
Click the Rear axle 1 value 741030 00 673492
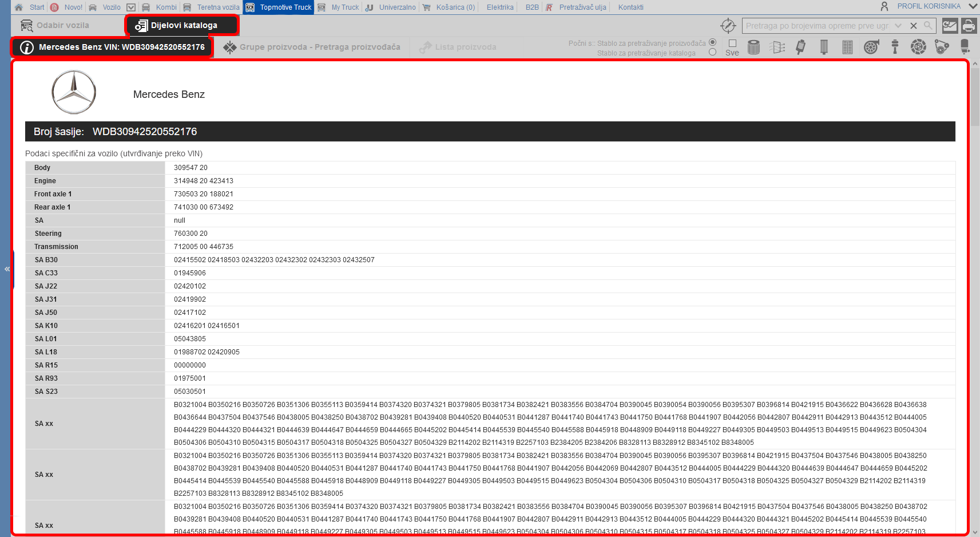pos(204,207)
